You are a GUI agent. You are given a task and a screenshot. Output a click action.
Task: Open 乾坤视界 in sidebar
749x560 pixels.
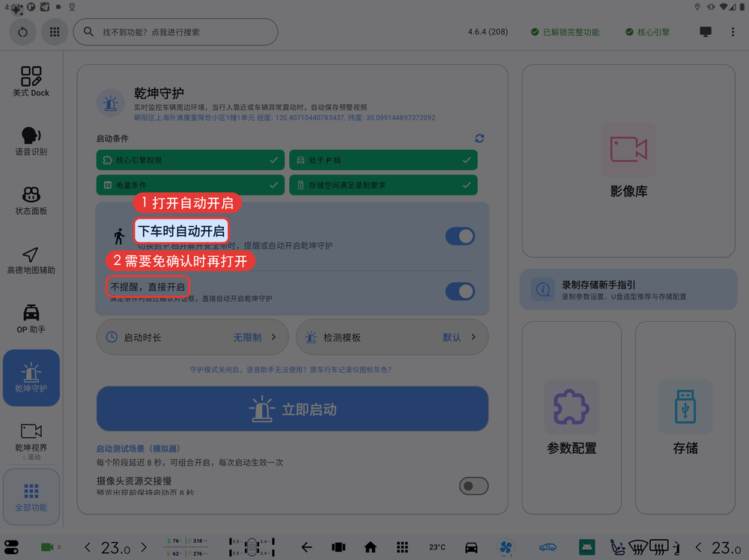(x=31, y=436)
